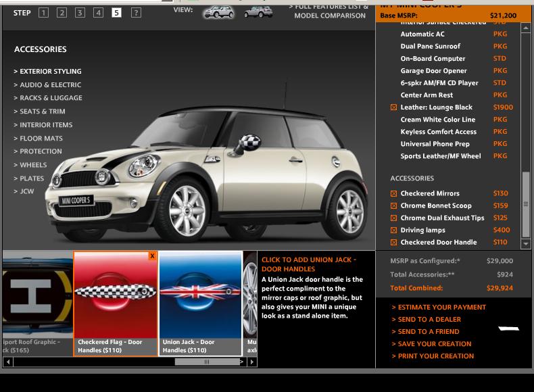Select Center Arm Rest row
This screenshot has height=392, width=534.
click(454, 95)
